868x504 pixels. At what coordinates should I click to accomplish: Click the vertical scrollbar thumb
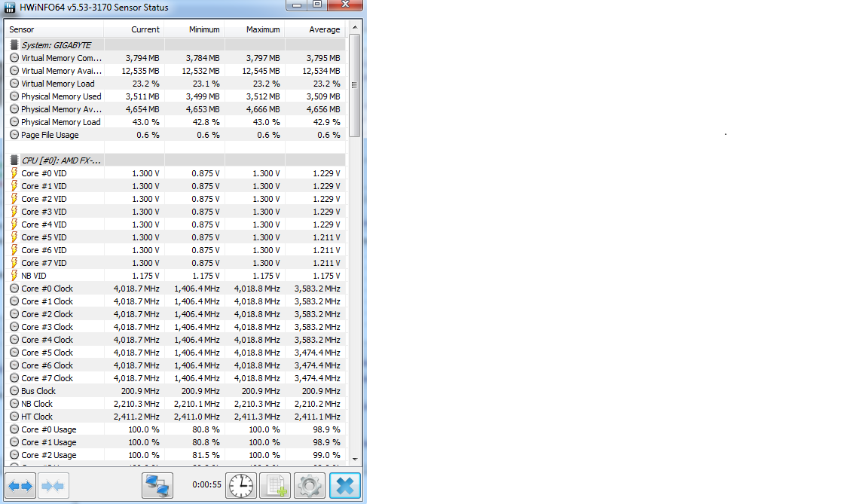pos(355,85)
